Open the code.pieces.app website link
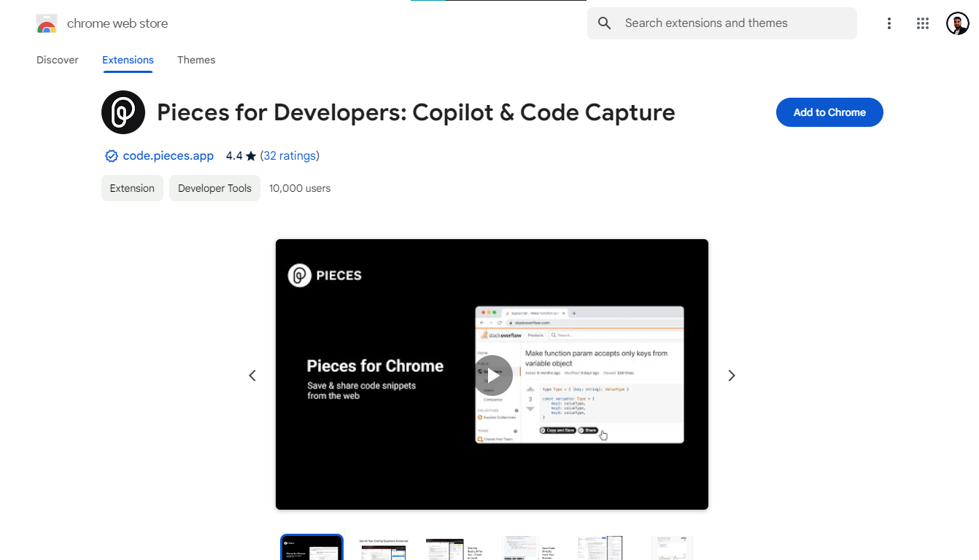 coord(168,155)
